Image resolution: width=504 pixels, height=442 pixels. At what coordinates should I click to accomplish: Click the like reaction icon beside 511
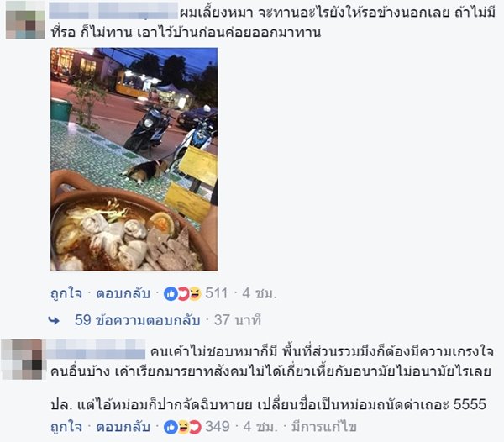pos(171,294)
